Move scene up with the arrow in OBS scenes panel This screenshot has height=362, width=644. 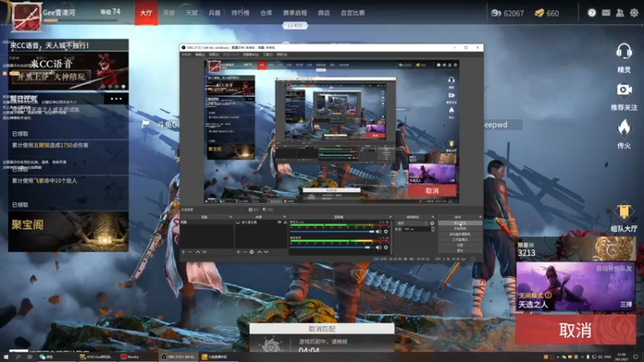click(197, 252)
